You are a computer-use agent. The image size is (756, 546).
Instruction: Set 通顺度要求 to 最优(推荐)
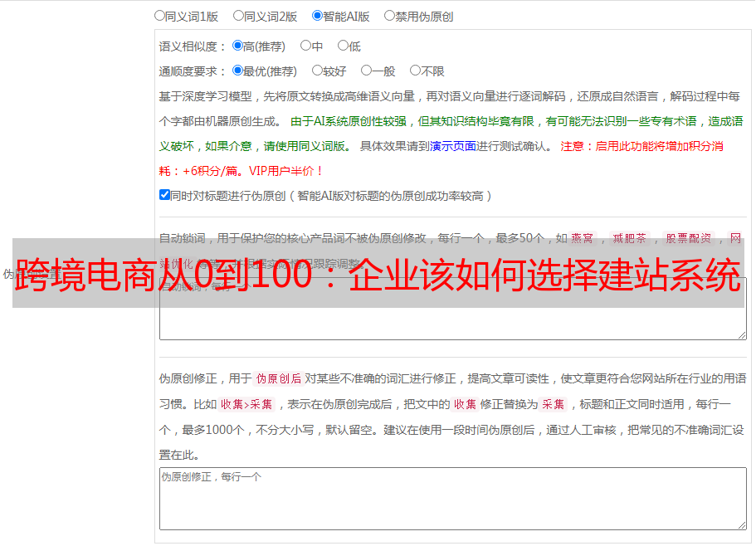[x=237, y=71]
